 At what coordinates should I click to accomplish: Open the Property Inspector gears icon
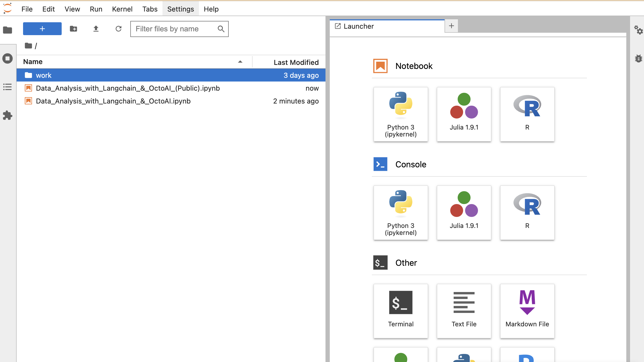[638, 30]
